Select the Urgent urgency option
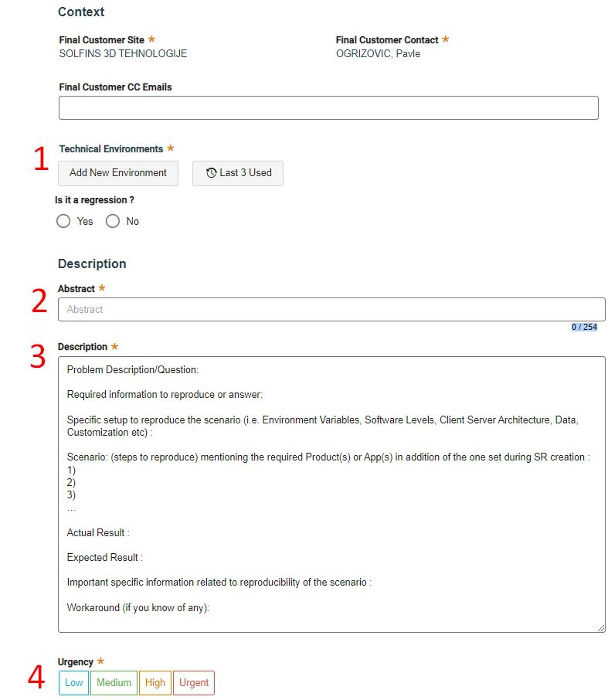The image size is (608, 700). [193, 683]
